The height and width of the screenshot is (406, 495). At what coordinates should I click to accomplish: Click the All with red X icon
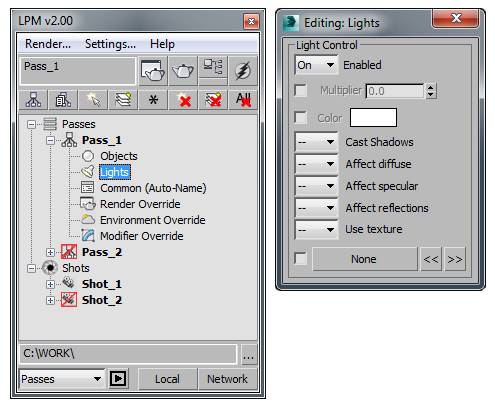pos(243,100)
